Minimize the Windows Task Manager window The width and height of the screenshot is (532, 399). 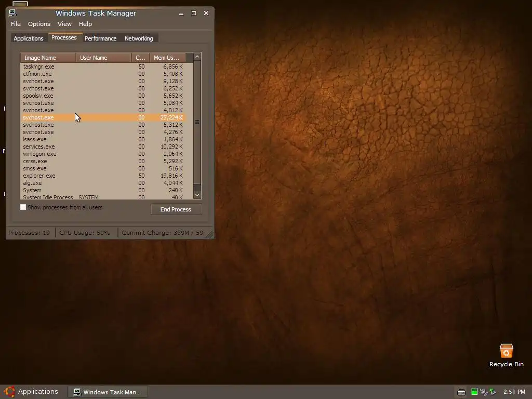[181, 13]
